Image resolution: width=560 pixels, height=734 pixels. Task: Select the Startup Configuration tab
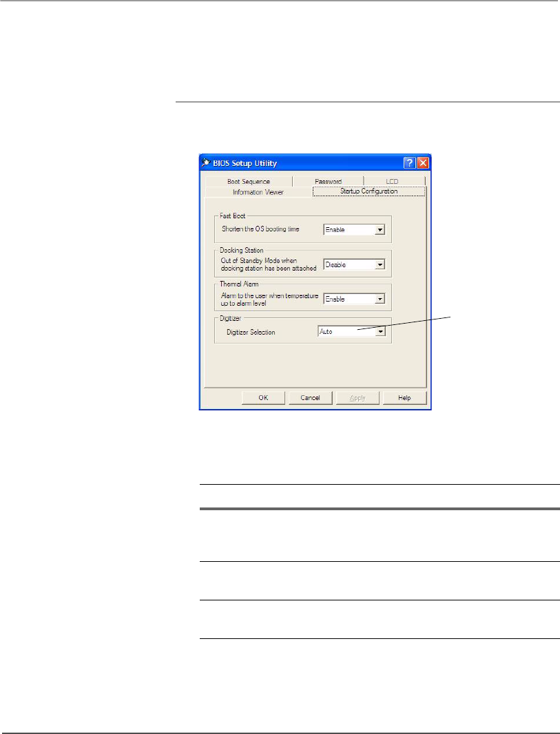pyautogui.click(x=369, y=191)
